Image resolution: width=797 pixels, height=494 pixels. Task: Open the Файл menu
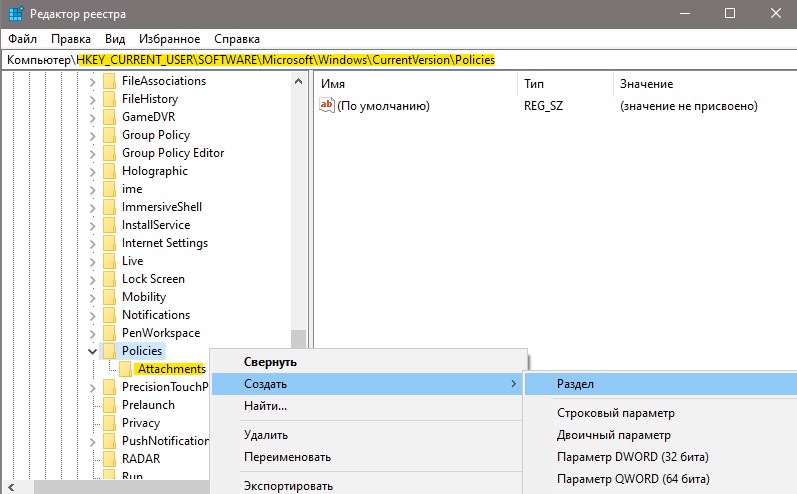pos(22,39)
